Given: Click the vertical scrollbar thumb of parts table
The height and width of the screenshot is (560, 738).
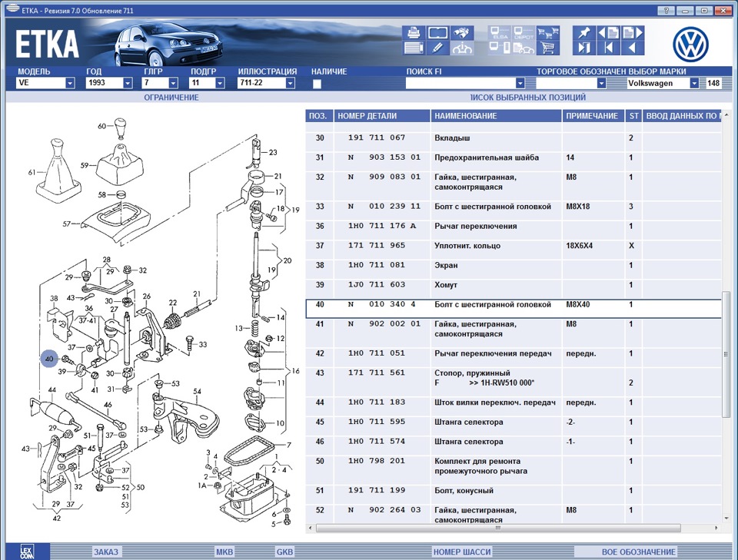Looking at the screenshot, I should (x=726, y=354).
